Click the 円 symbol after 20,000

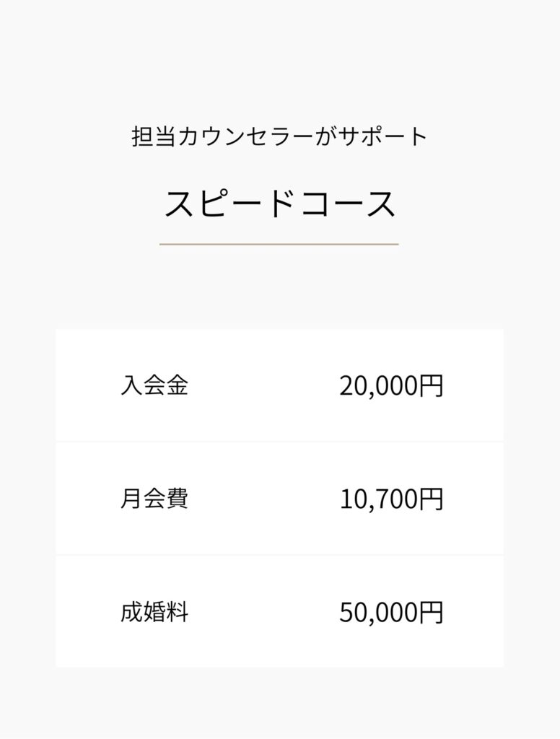[431, 386]
